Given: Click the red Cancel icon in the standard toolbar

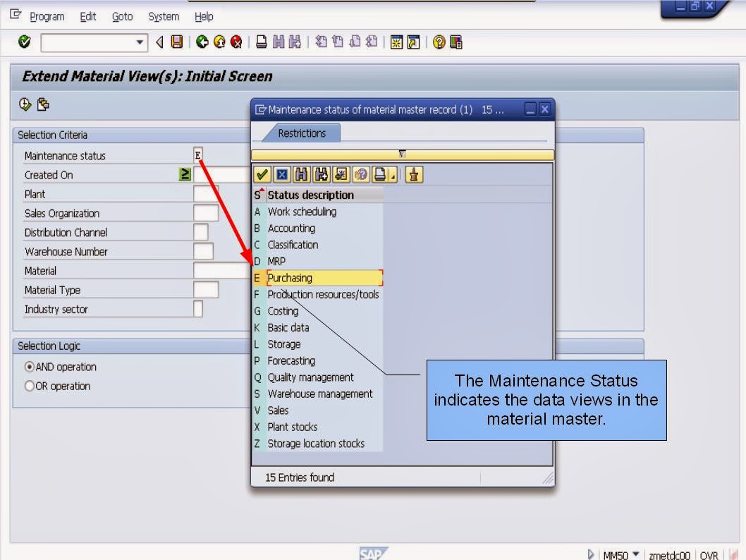Looking at the screenshot, I should 237,42.
